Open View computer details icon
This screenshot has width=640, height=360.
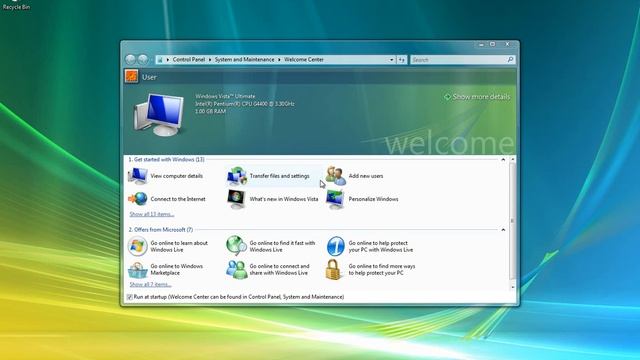tap(138, 176)
